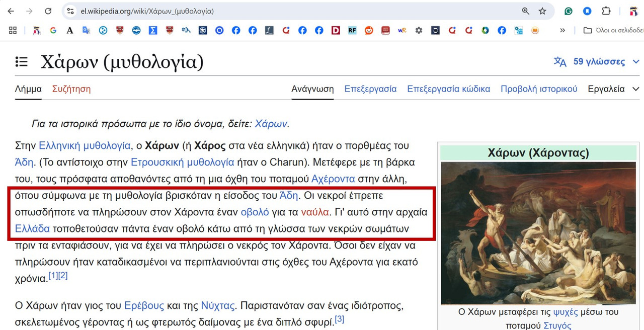The image size is (644, 330).
Task: Select the Ανάγνωση tab
Action: [x=312, y=89]
